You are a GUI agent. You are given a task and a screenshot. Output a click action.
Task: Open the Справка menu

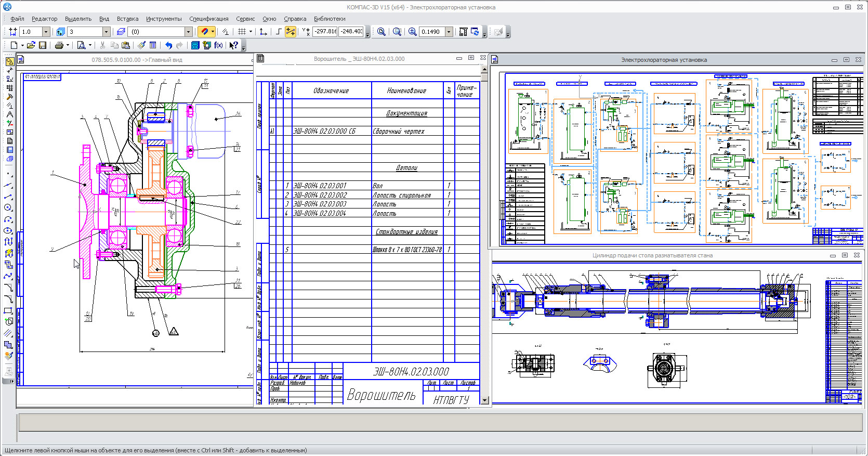pos(295,19)
